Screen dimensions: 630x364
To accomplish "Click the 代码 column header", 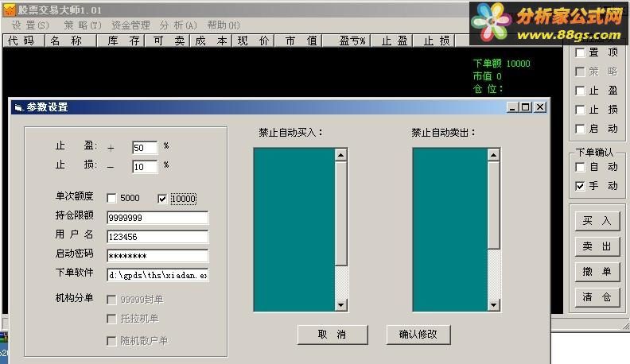I will [x=23, y=41].
